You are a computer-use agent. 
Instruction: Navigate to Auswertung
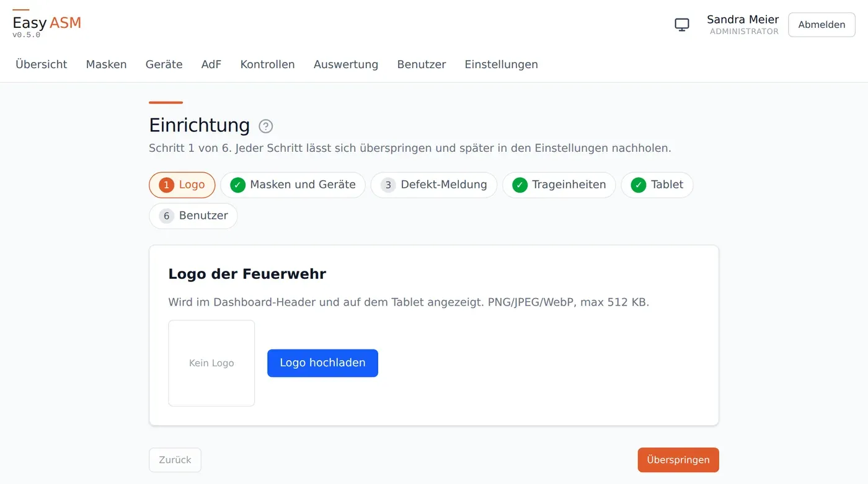pyautogui.click(x=346, y=64)
